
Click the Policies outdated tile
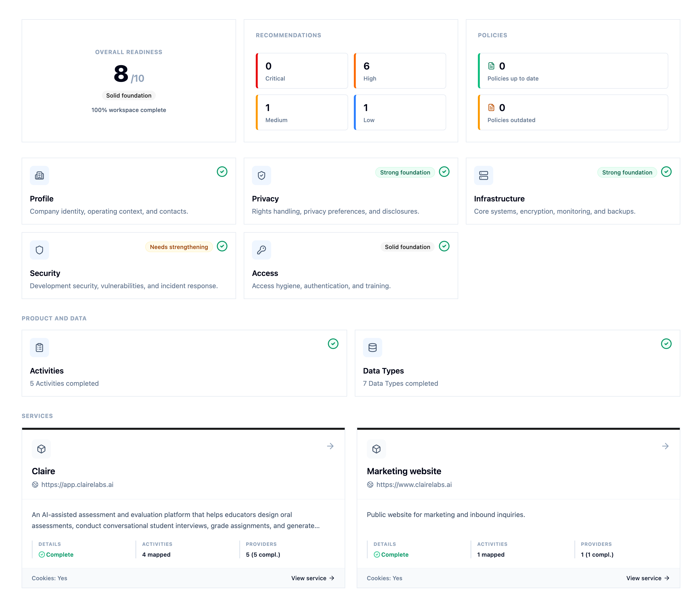point(573,112)
